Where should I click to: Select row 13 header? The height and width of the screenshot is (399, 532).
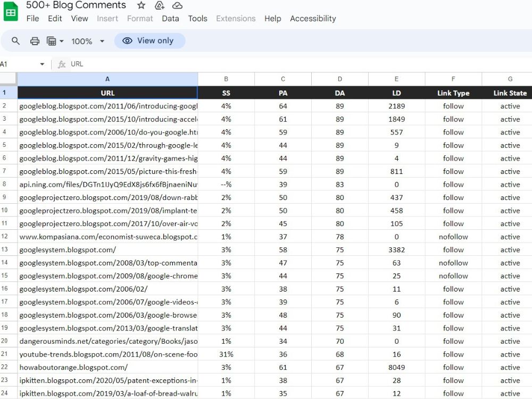pyautogui.click(x=9, y=250)
